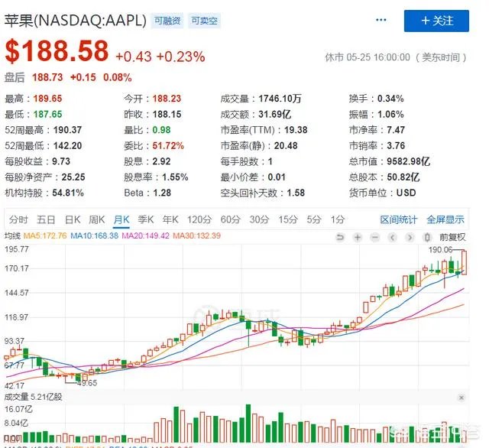Zoom out chart with minus icon
Image resolution: width=489 pixels, height=448 pixels.
[x=375, y=238]
